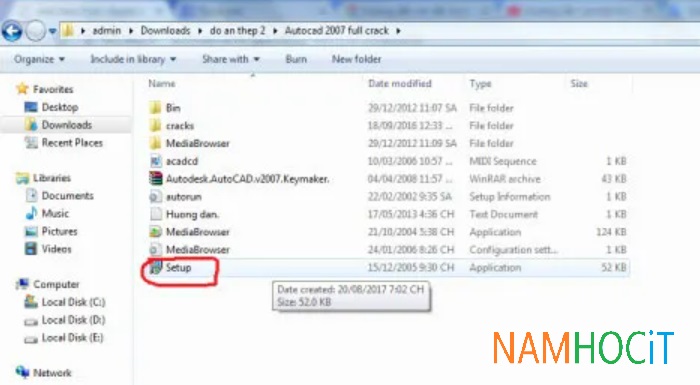Screen dimensions: 700x385
Task: Click the Libraries icon in the sidebar
Action: pyautogui.click(x=22, y=178)
